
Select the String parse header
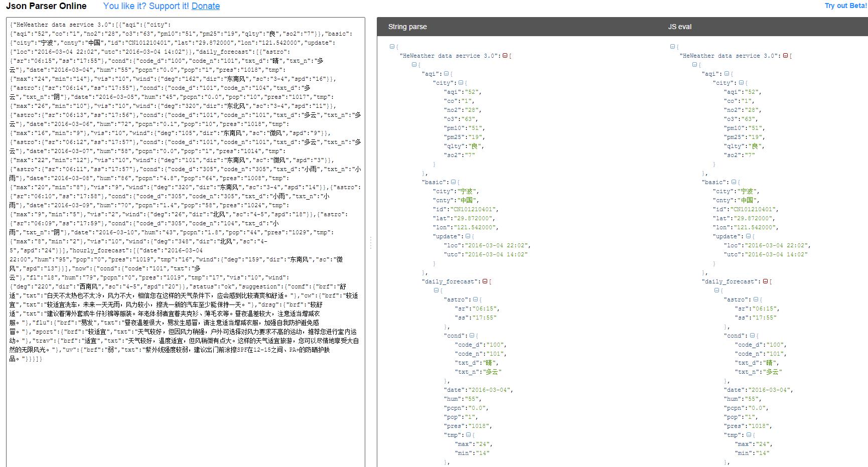(407, 27)
